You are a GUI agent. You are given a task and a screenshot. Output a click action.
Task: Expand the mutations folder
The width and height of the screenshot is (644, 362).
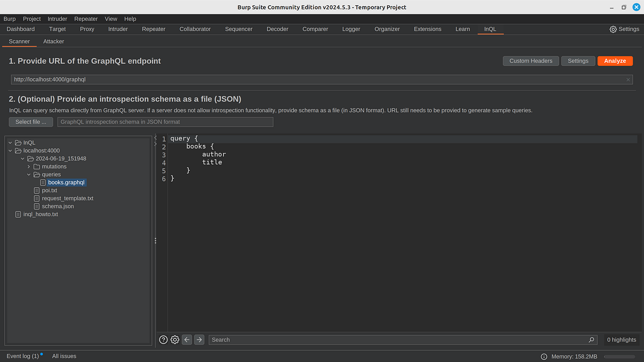pos(29,167)
